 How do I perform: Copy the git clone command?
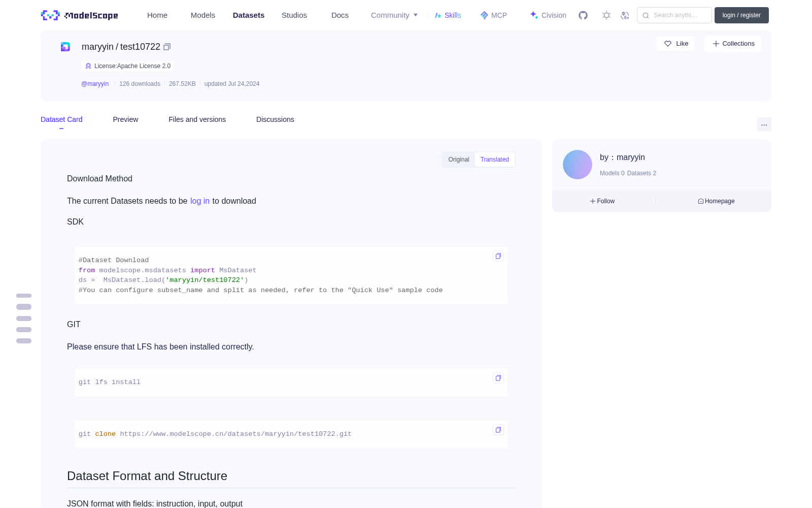pyautogui.click(x=498, y=430)
